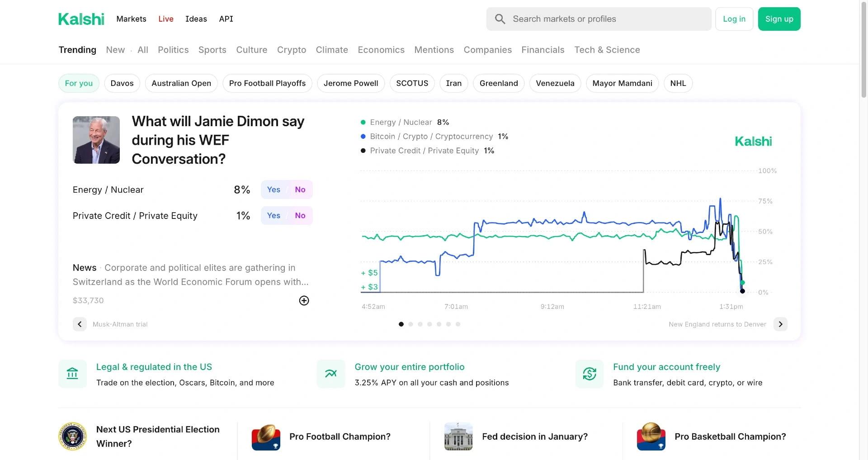The width and height of the screenshot is (868, 460).
Task: Click the $33,730 volume text
Action: 88,301
